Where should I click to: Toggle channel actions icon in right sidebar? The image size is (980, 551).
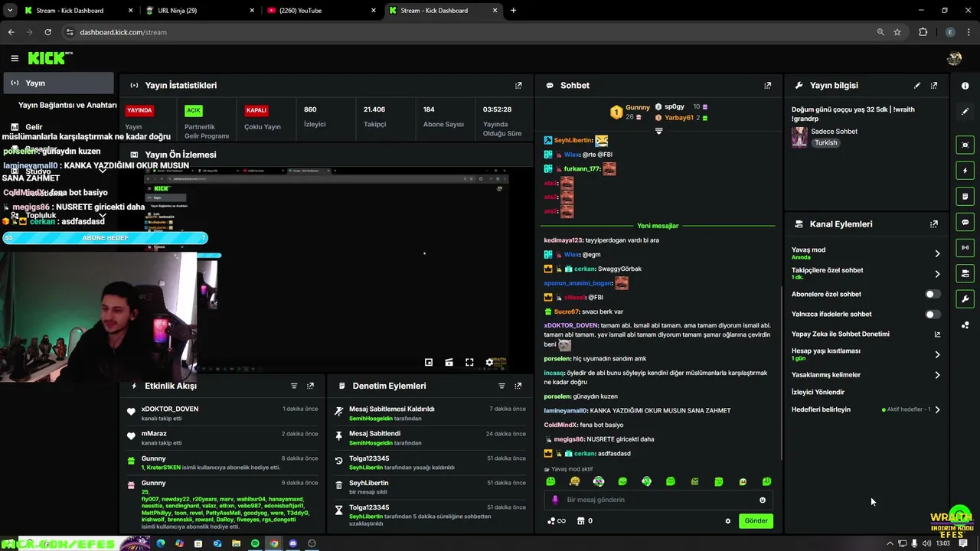965,273
